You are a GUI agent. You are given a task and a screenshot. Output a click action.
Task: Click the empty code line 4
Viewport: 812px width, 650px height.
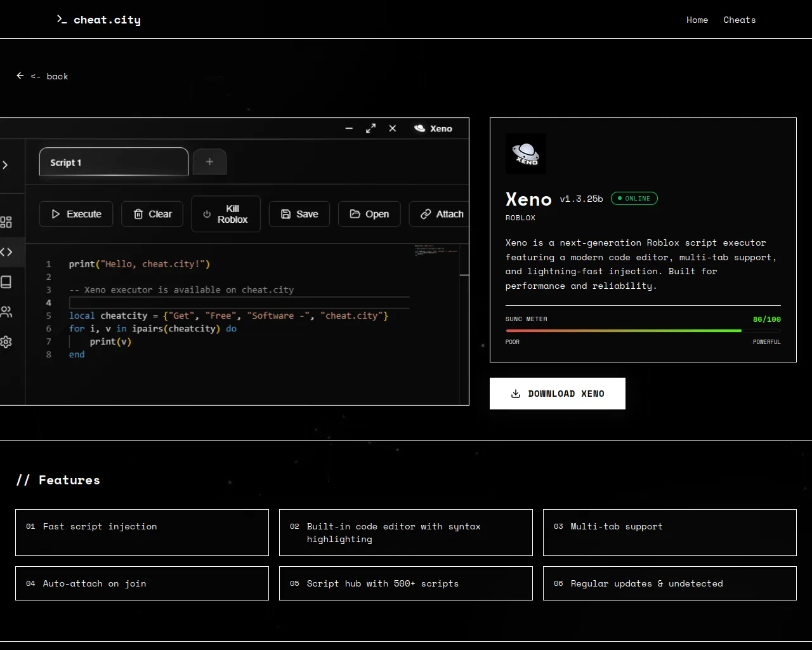click(x=239, y=303)
